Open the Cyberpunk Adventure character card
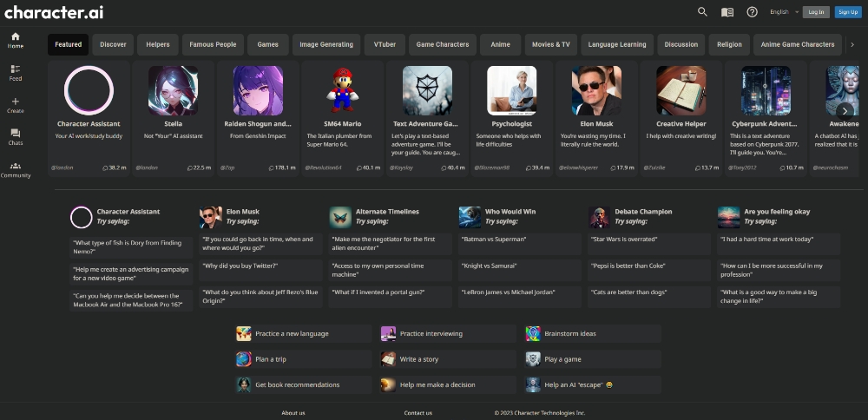 (766, 118)
